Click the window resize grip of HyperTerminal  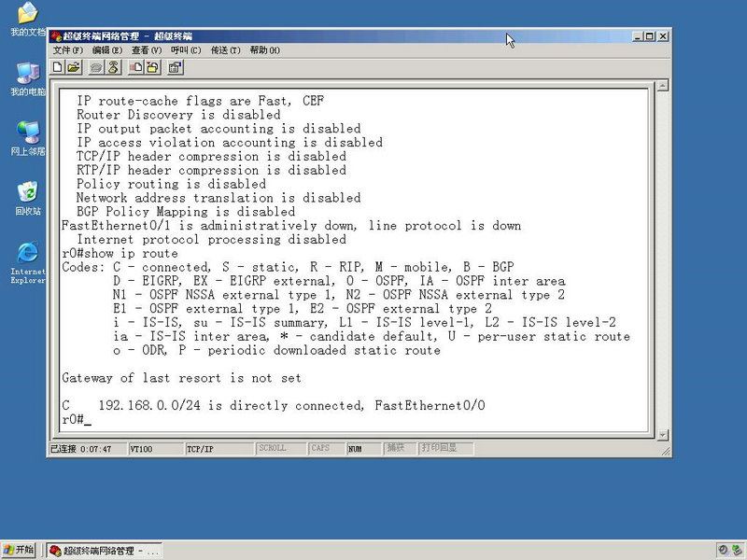pos(666,451)
